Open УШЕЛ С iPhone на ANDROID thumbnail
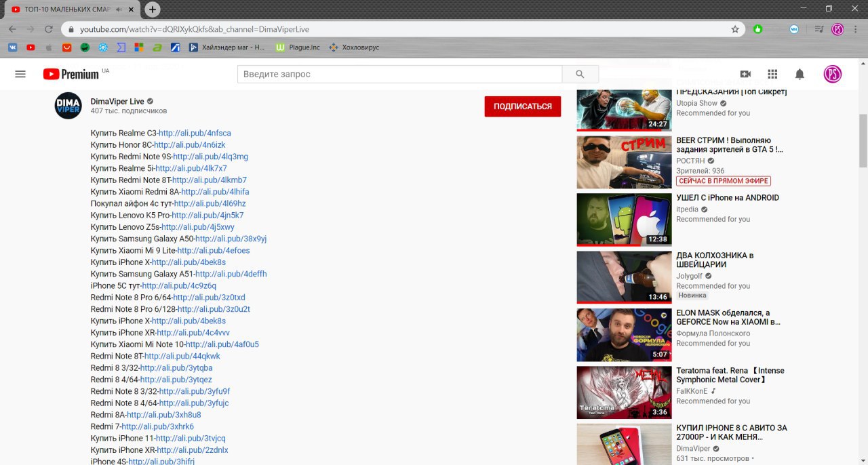Screen dimensions: 868x465 (x=624, y=220)
